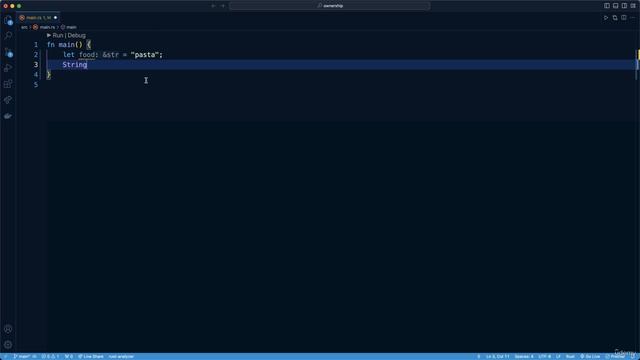Image resolution: width=640 pixels, height=360 pixels.
Task: Close the main.rs tab via unsaved dot
Action: point(56,18)
